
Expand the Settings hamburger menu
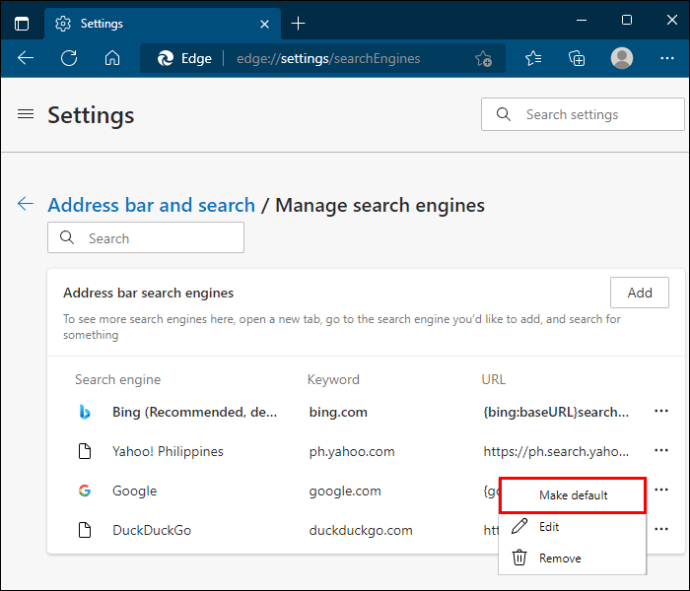pos(26,114)
